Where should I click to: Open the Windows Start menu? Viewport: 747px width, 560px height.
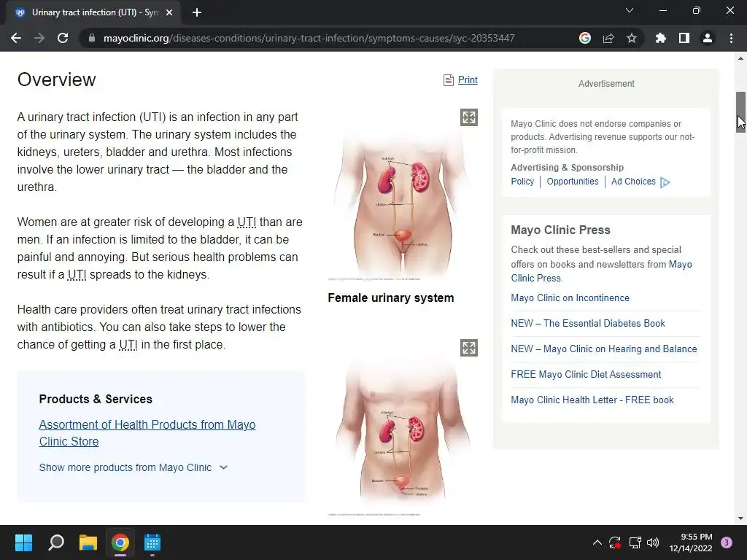coord(23,542)
